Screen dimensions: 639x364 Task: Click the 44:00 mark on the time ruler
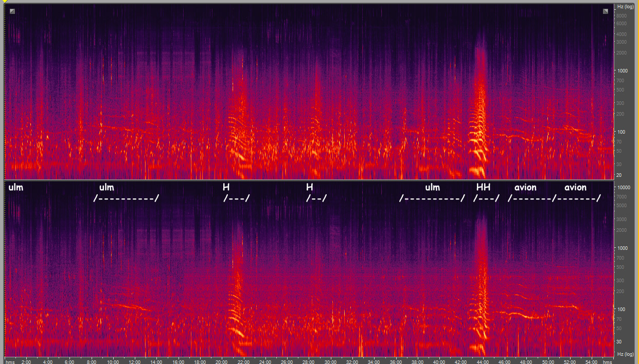click(x=483, y=361)
